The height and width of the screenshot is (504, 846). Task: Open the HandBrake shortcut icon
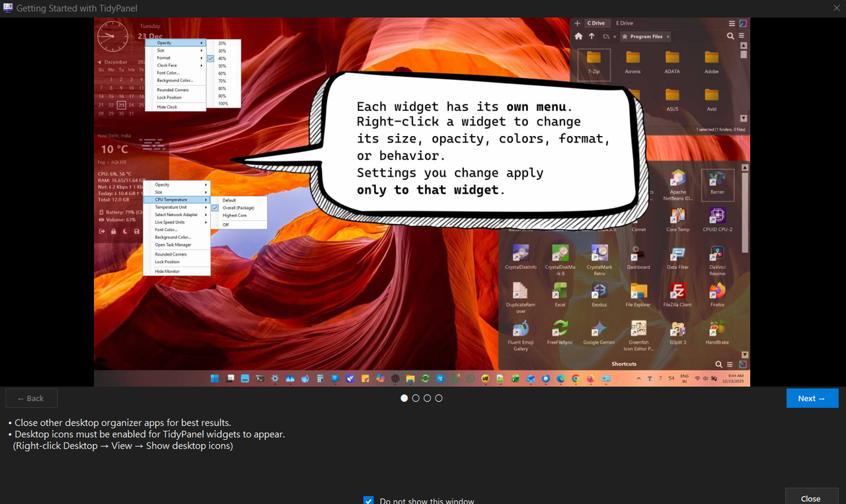tap(717, 328)
